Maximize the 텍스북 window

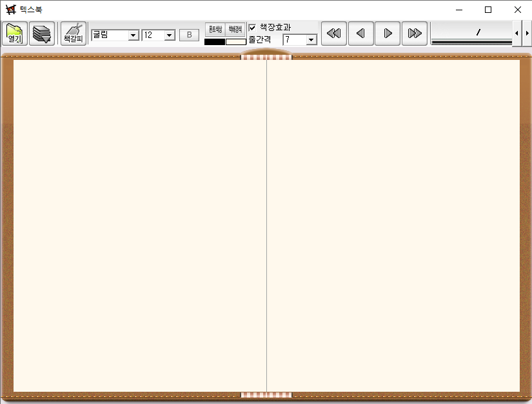488,10
